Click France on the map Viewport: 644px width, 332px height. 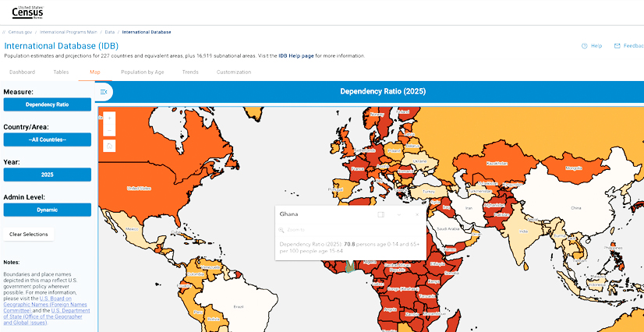tap(358, 168)
